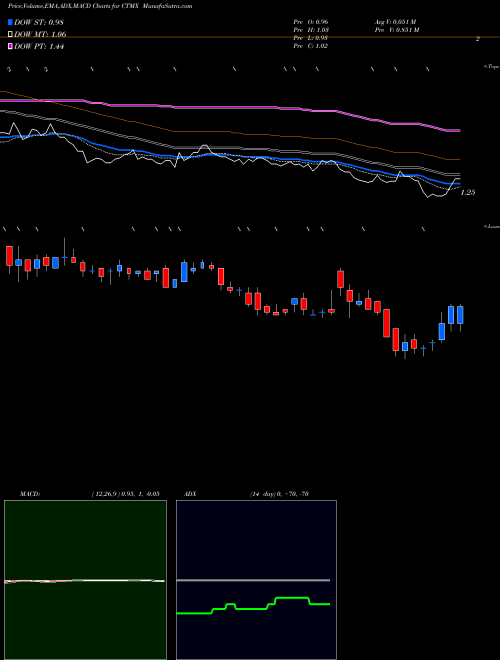Open the ADX indicator chart panel
The height and width of the screenshot is (660, 500).
(256, 580)
